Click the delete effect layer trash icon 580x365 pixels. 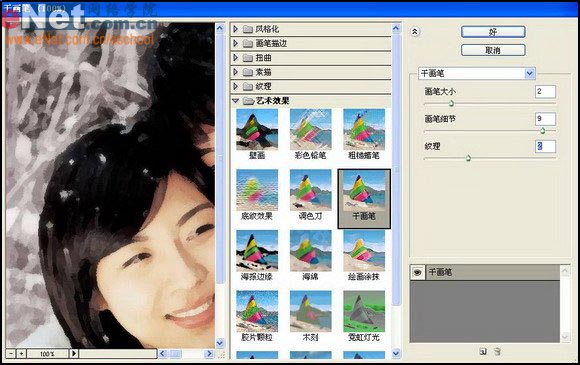click(x=498, y=351)
